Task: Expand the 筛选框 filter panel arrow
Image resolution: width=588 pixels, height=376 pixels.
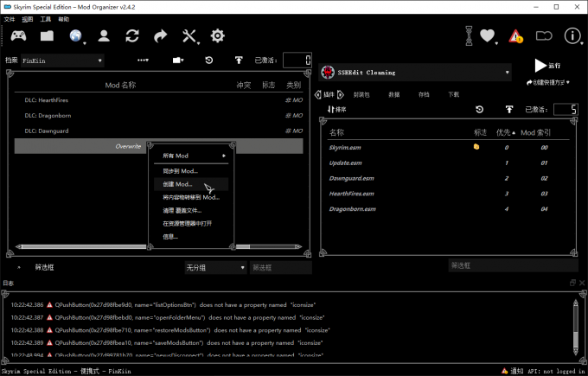Action: point(19,268)
